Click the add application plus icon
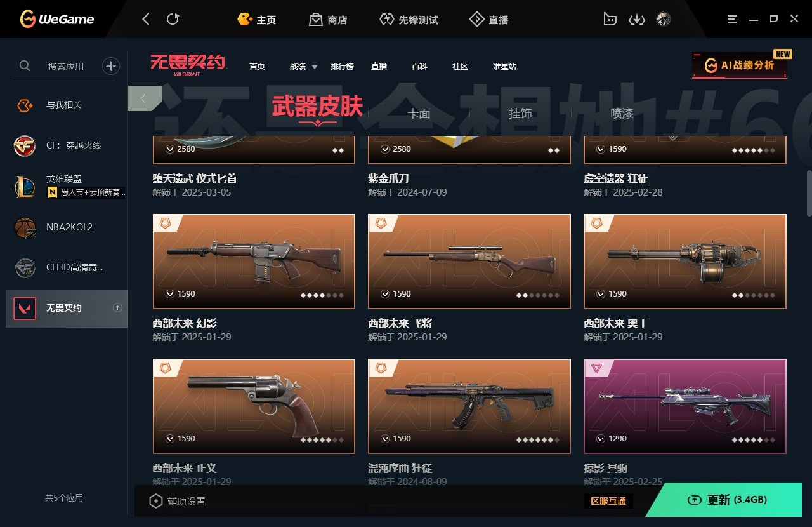The image size is (812, 527). [x=111, y=65]
